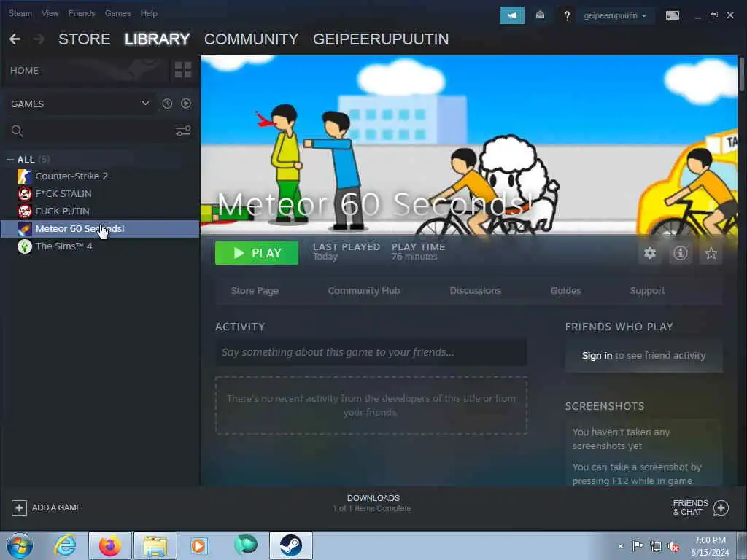Show game info icon
The height and width of the screenshot is (560, 747).
(681, 253)
